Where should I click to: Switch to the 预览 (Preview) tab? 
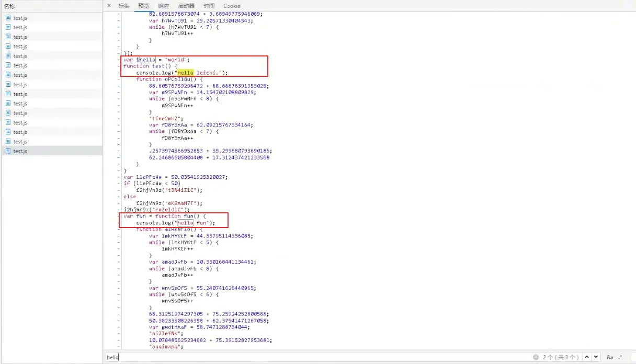click(144, 6)
